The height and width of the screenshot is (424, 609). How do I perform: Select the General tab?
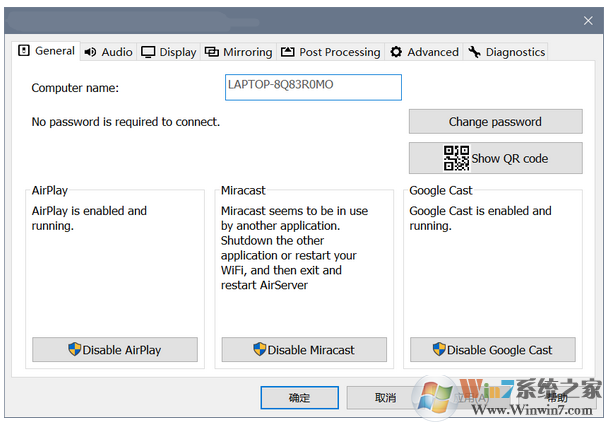[47, 51]
